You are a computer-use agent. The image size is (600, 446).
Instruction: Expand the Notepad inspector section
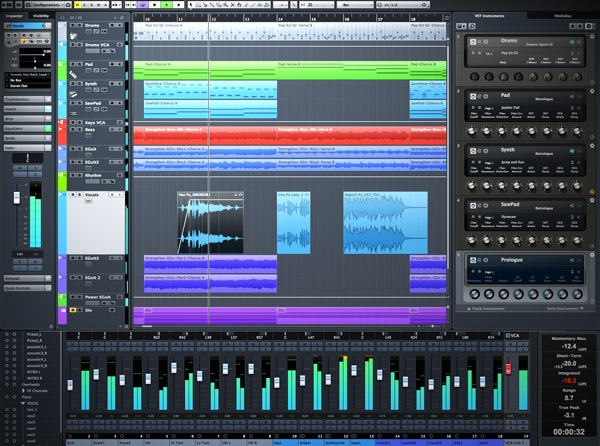tap(28, 278)
